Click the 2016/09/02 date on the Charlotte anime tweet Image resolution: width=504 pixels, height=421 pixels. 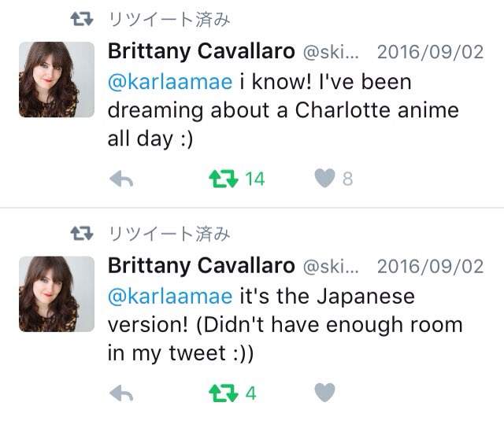[430, 52]
